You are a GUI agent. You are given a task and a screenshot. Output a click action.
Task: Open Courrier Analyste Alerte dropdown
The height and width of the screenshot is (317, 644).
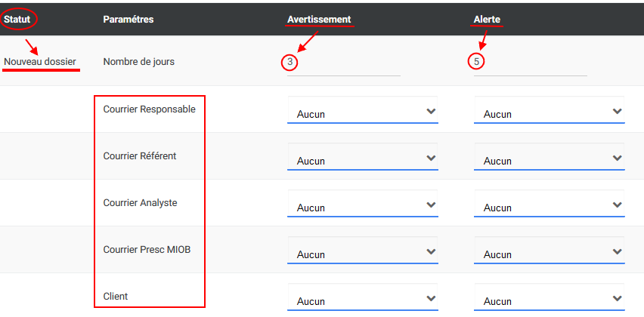tap(549, 203)
